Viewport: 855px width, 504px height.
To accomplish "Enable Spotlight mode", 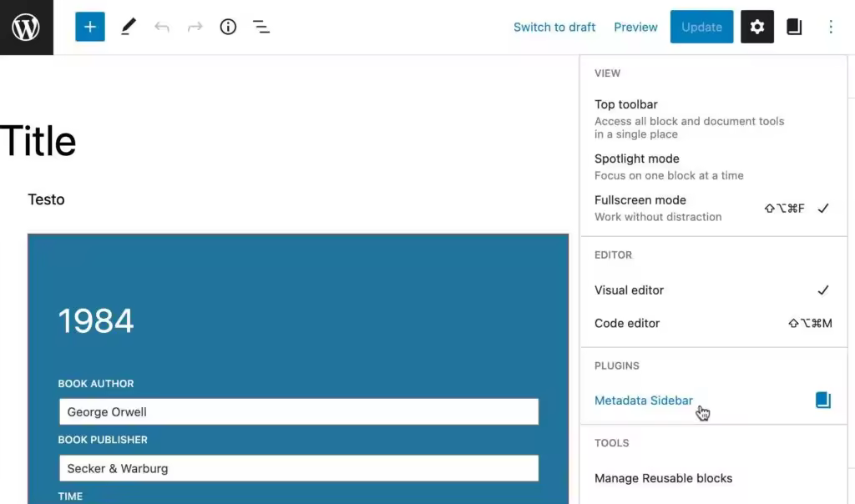I will point(713,167).
